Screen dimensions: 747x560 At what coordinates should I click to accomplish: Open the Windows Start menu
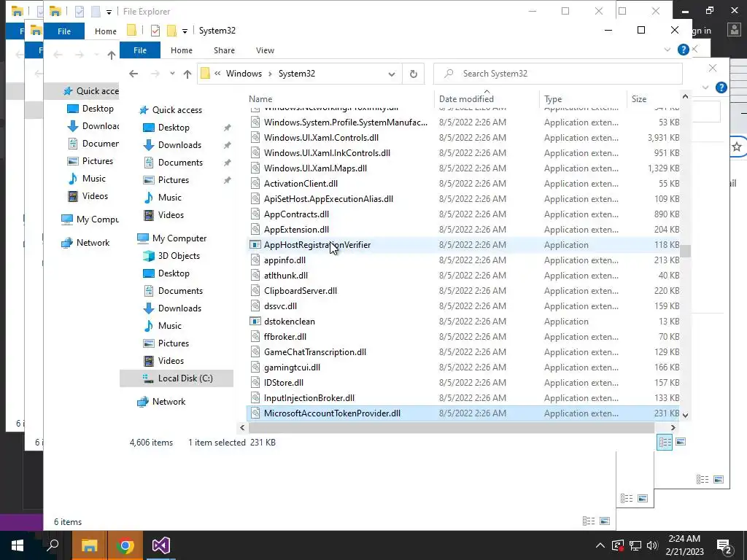[x=18, y=545]
